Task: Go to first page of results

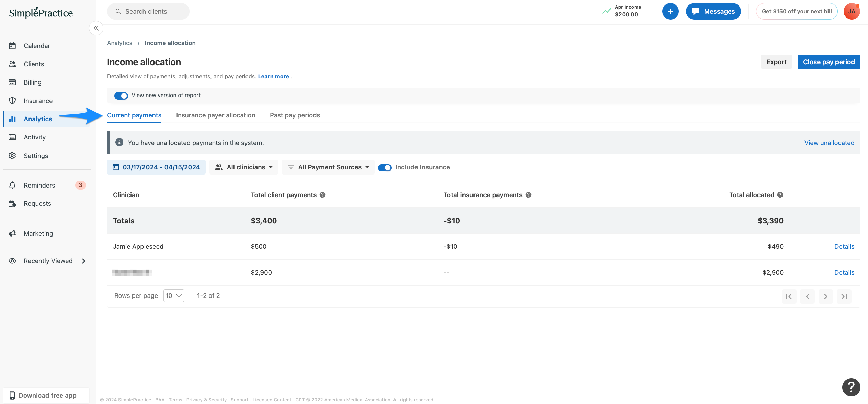Action: point(789,296)
